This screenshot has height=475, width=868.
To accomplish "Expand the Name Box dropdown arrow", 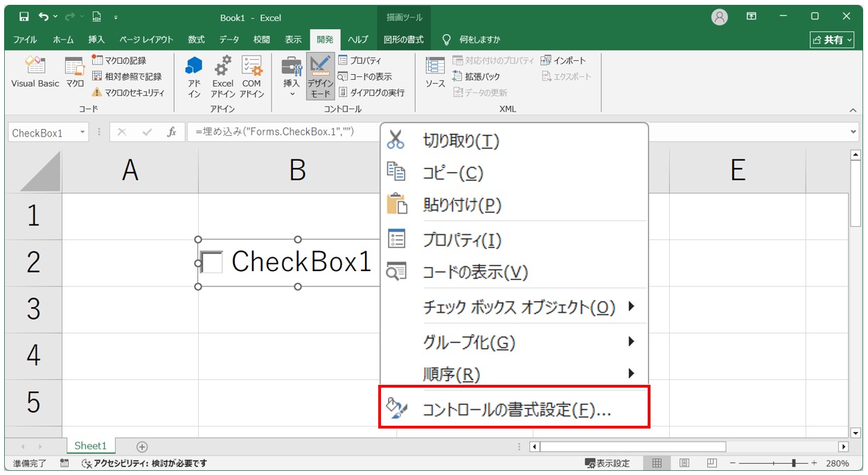I will pos(82,132).
